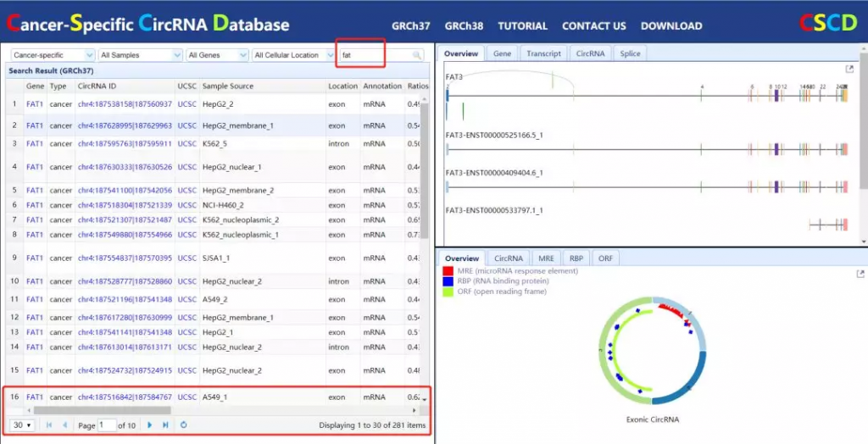Image resolution: width=868 pixels, height=444 pixels.
Task: Sort by the Gene column header
Action: pyautogui.click(x=35, y=86)
